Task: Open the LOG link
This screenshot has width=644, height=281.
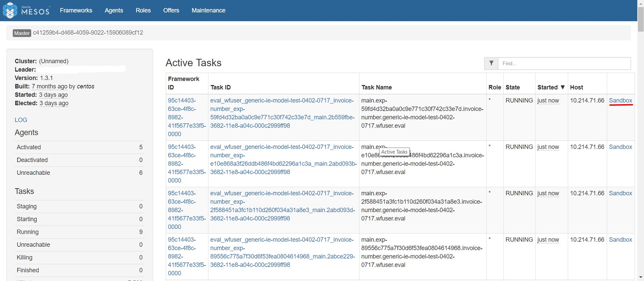Action: click(21, 120)
